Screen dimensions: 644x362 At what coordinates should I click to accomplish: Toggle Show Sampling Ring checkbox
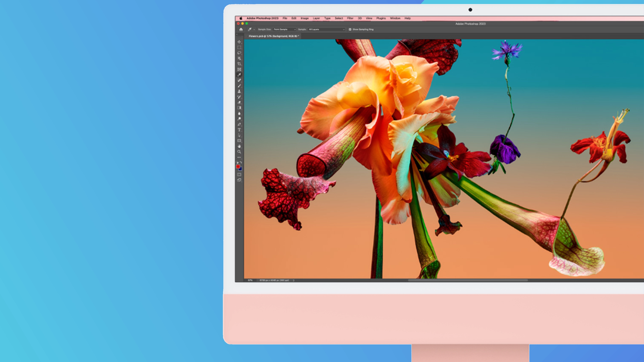350,29
